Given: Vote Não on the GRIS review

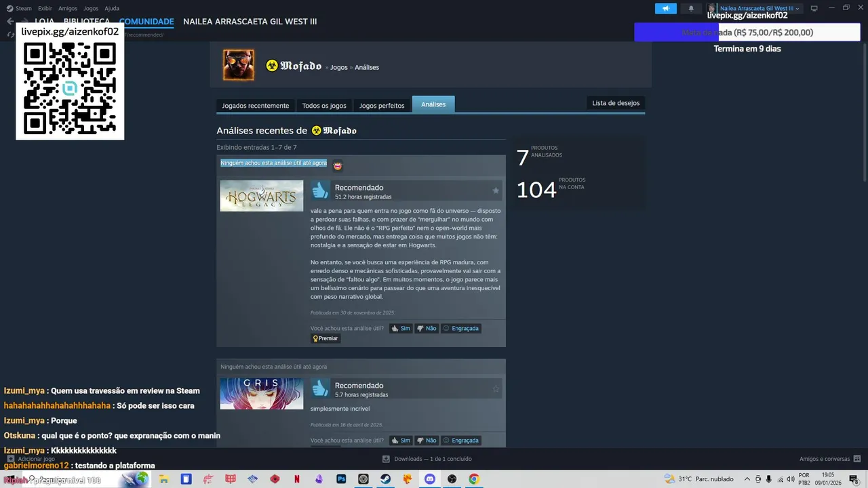Looking at the screenshot, I should tap(427, 441).
